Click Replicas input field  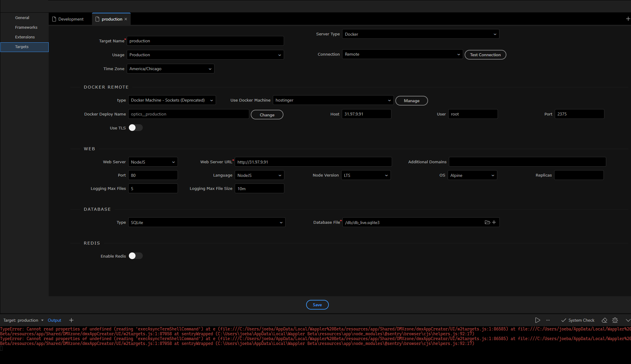[579, 175]
